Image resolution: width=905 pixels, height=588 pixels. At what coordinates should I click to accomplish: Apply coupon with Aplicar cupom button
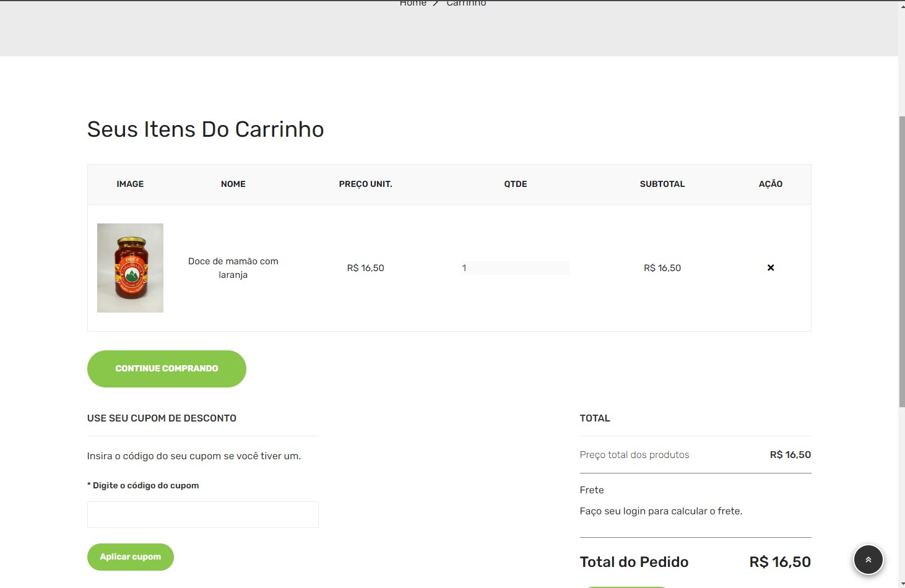[x=130, y=557]
